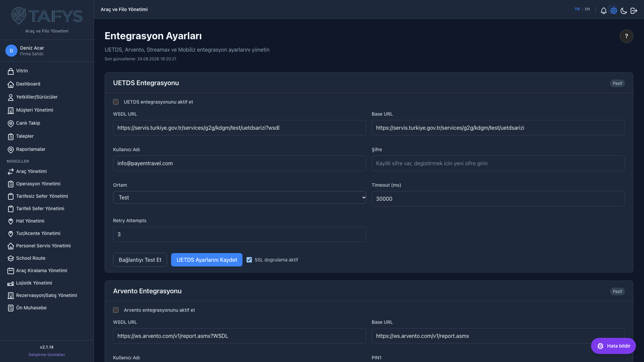
Task: Click the bug icon in Hata bildir
Action: [x=600, y=346]
